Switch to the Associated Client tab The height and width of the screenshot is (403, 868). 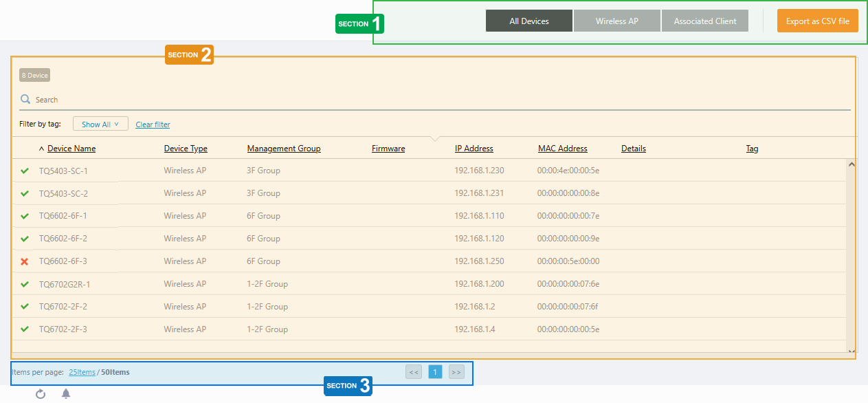pos(705,21)
